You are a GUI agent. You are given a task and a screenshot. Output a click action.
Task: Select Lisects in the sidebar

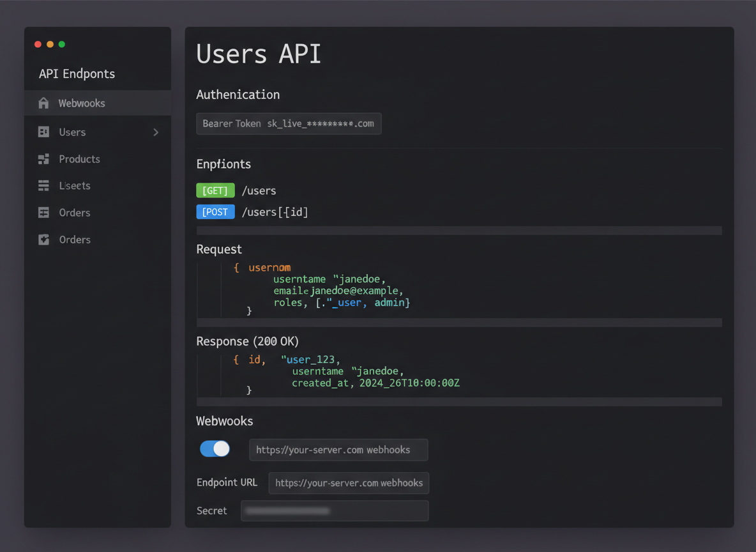click(98, 186)
